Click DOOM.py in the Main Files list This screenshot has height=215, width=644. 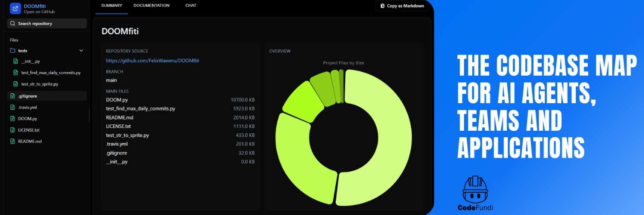pyautogui.click(x=117, y=100)
